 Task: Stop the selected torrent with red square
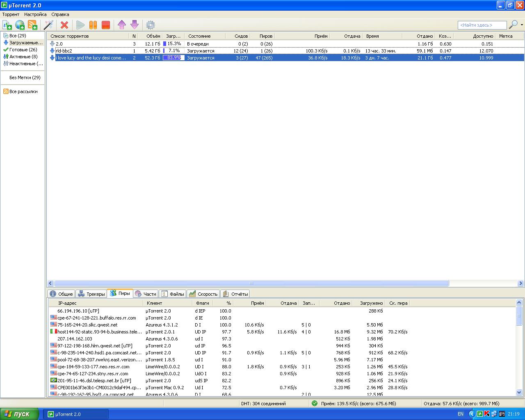point(106,25)
